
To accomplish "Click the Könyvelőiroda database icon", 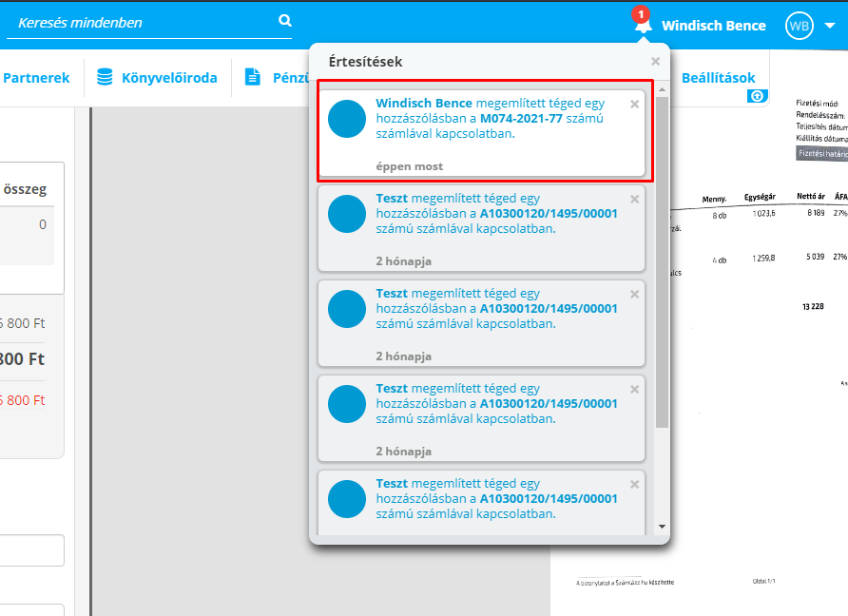I will [105, 77].
